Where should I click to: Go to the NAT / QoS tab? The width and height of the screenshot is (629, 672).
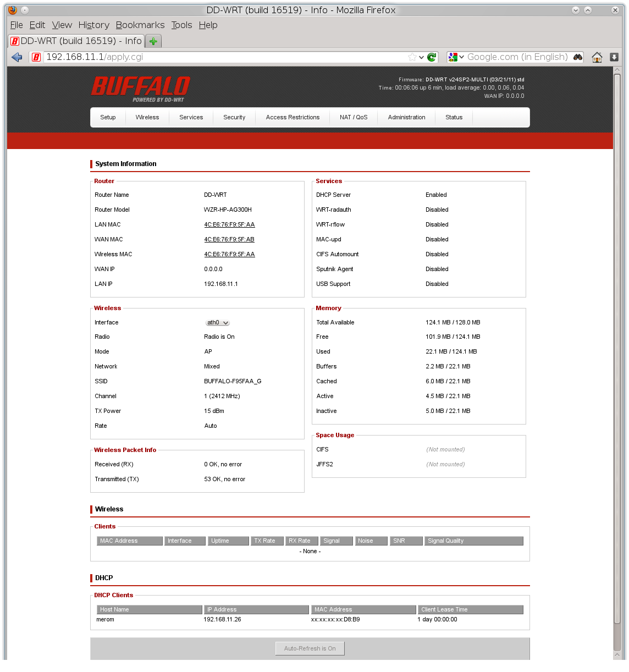[354, 118]
